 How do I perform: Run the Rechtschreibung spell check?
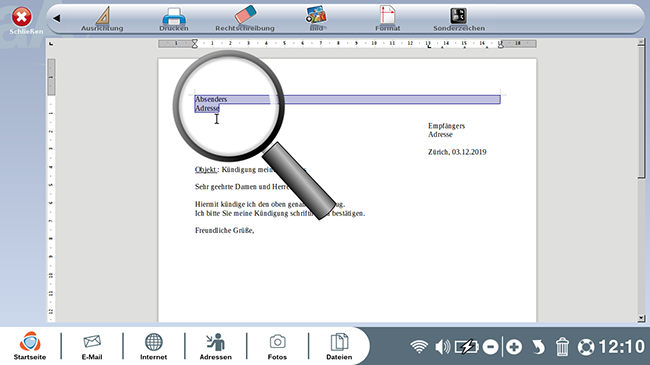tap(245, 19)
